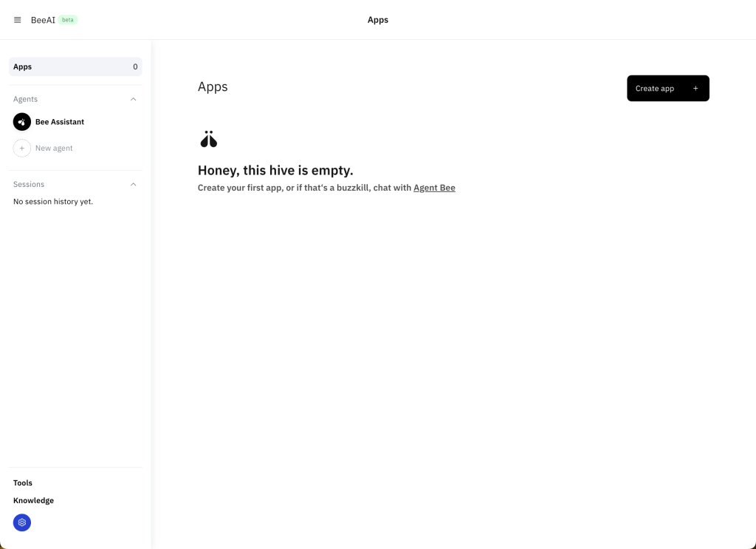
Task: Open settings via the blue gear icon
Action: coord(22,522)
